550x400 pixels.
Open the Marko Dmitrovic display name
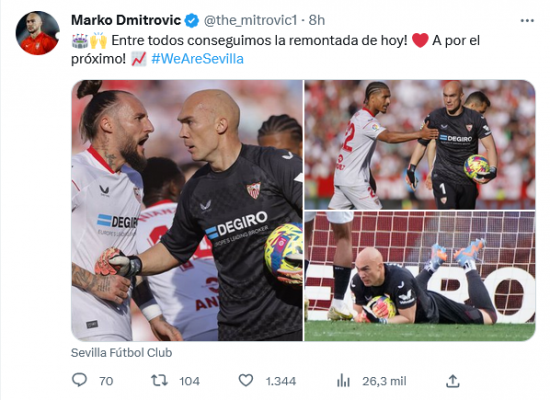coord(126,20)
